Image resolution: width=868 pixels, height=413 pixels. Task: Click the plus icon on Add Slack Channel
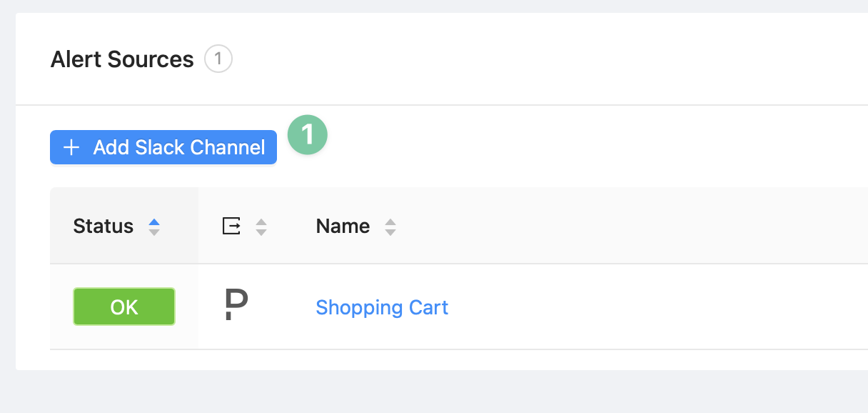(x=71, y=148)
